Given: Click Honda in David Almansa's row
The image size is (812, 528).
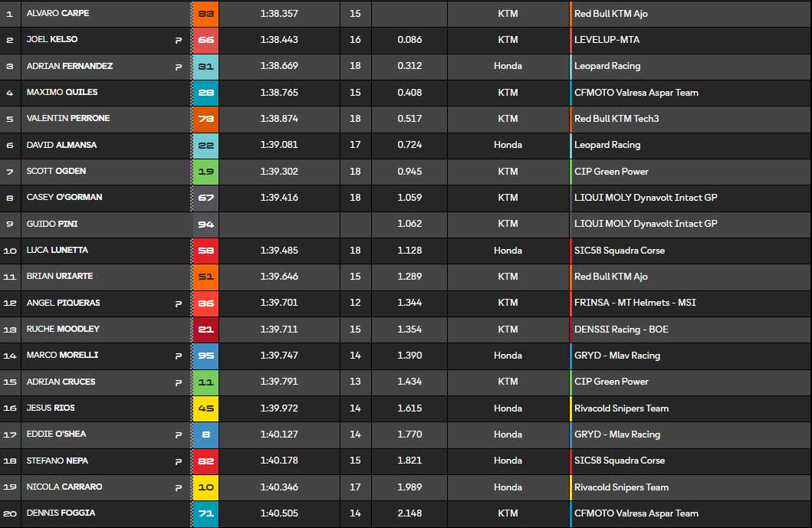Looking at the screenshot, I should tap(508, 145).
